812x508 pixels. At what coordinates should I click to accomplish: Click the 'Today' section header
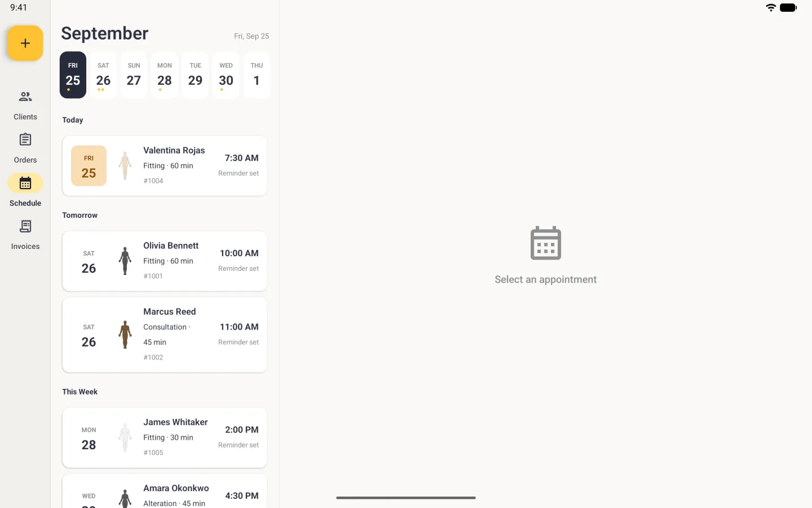(x=73, y=120)
